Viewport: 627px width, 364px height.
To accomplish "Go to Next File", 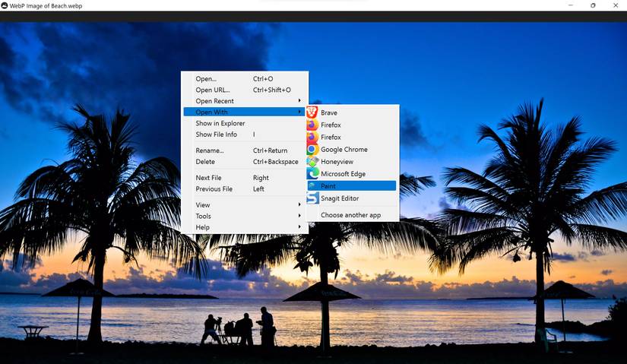I will (x=245, y=178).
